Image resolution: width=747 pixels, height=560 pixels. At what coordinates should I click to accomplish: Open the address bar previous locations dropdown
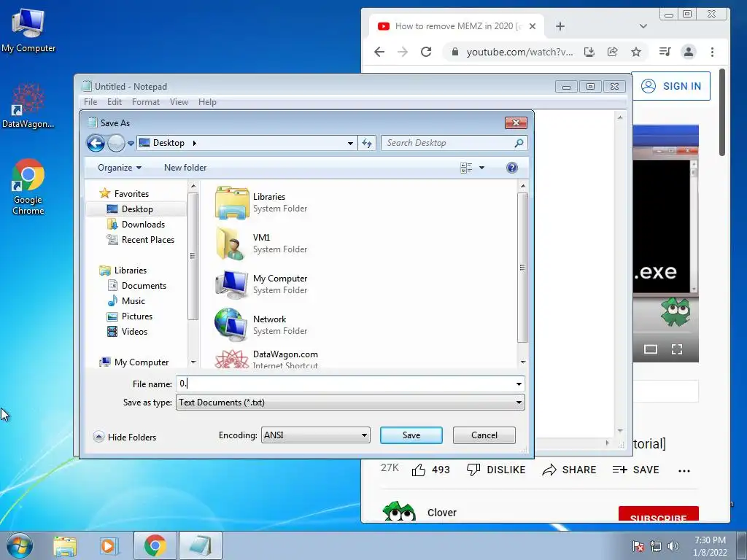coord(350,143)
